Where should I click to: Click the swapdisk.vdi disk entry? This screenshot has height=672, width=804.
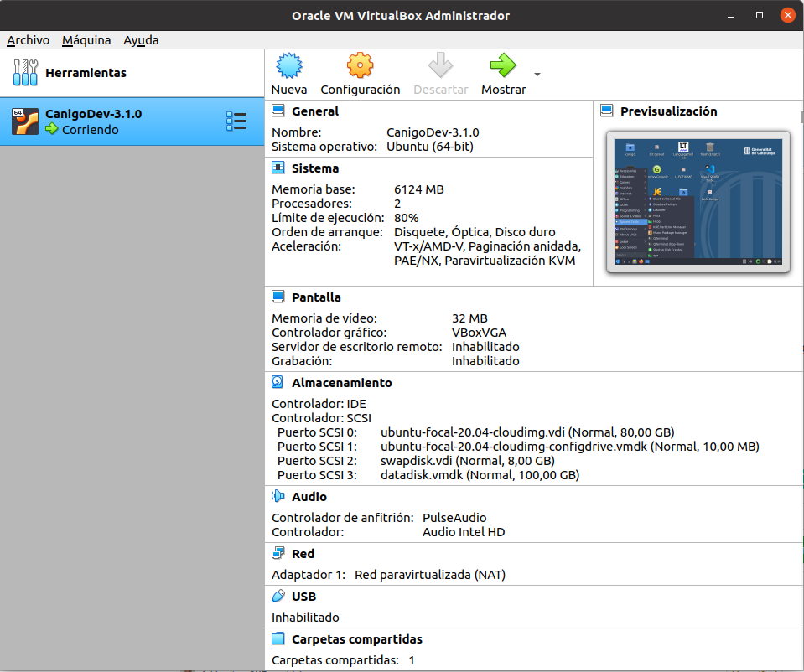tap(468, 461)
